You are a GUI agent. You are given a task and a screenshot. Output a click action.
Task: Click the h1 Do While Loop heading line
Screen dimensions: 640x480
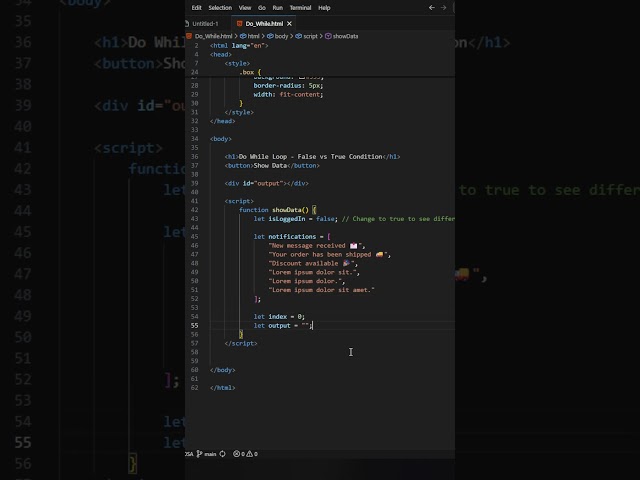click(312, 157)
